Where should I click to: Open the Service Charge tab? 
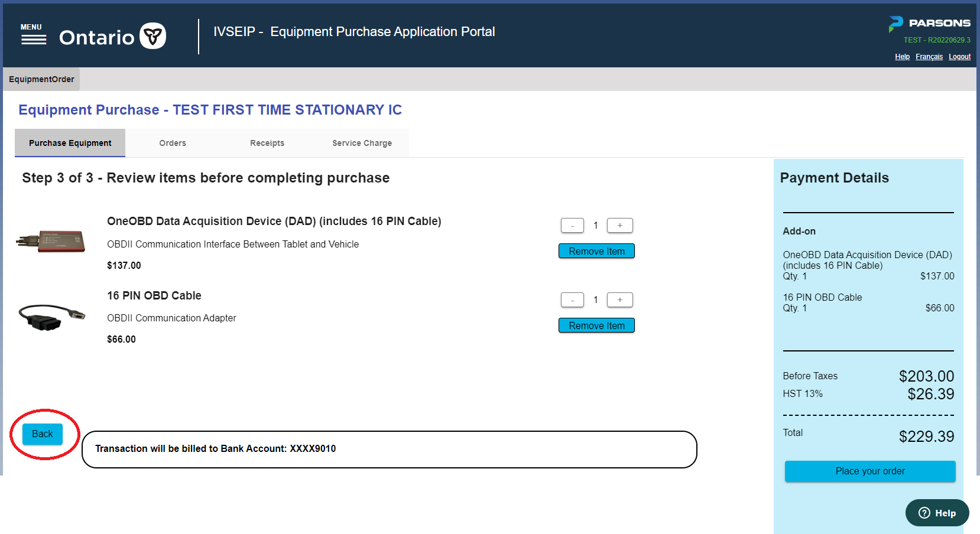(362, 143)
